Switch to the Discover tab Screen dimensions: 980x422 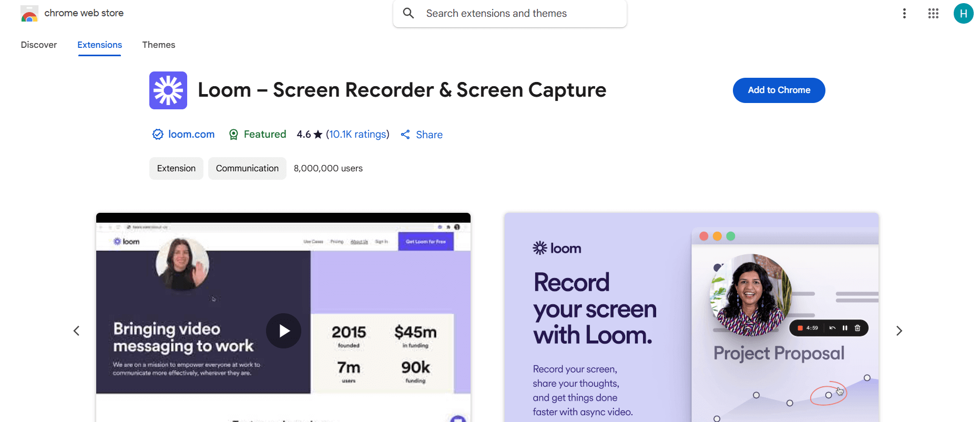[x=39, y=45]
